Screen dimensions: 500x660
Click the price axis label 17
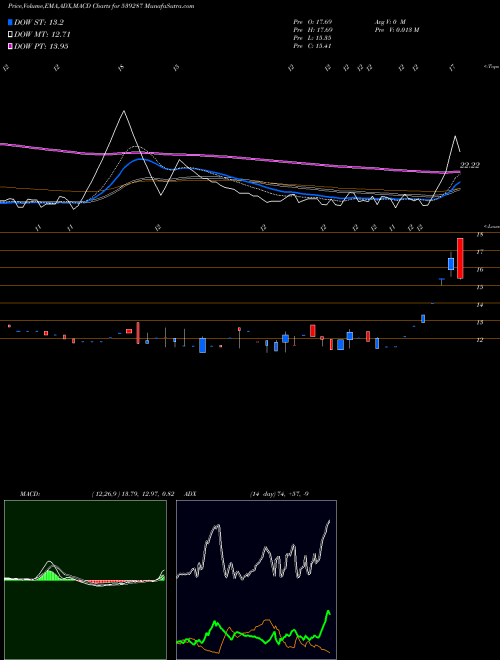(479, 252)
